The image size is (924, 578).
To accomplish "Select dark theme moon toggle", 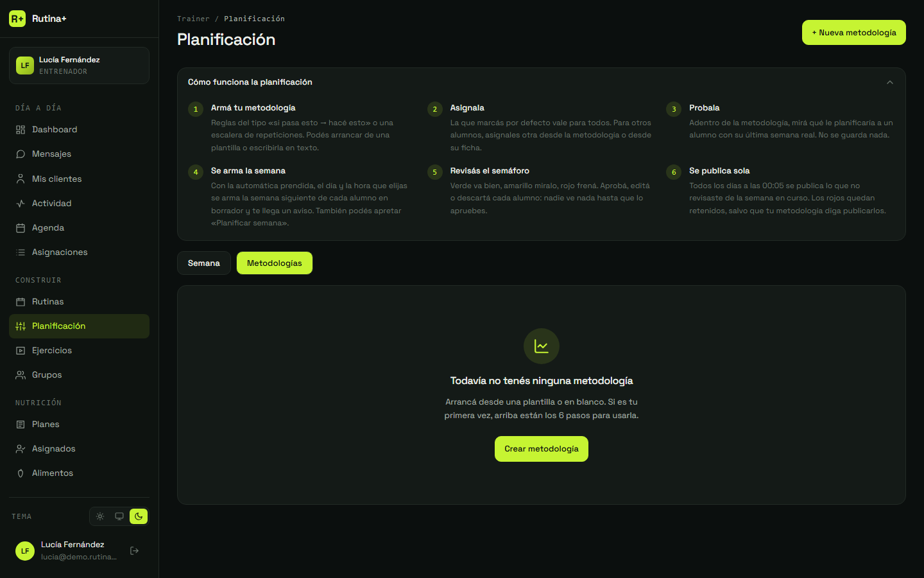I will coord(139,516).
